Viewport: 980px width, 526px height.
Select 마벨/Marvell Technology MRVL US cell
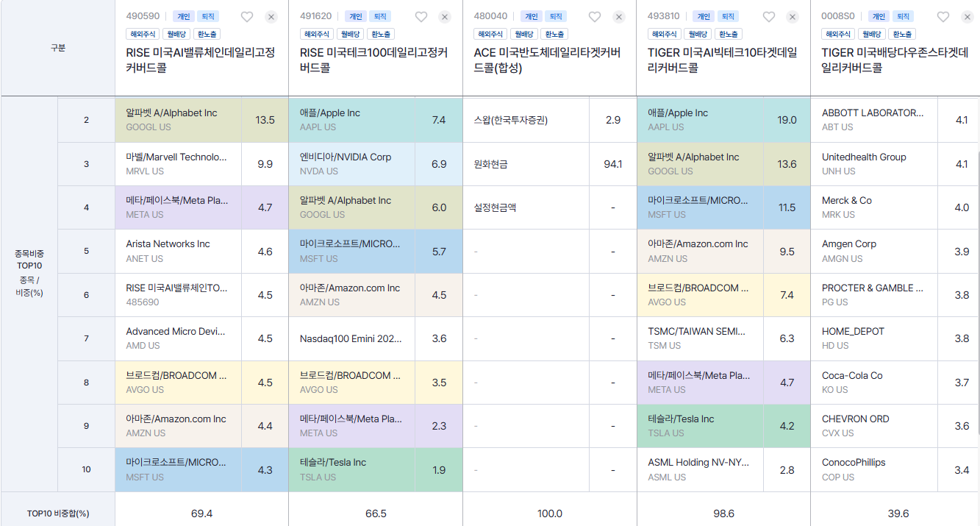point(179,163)
